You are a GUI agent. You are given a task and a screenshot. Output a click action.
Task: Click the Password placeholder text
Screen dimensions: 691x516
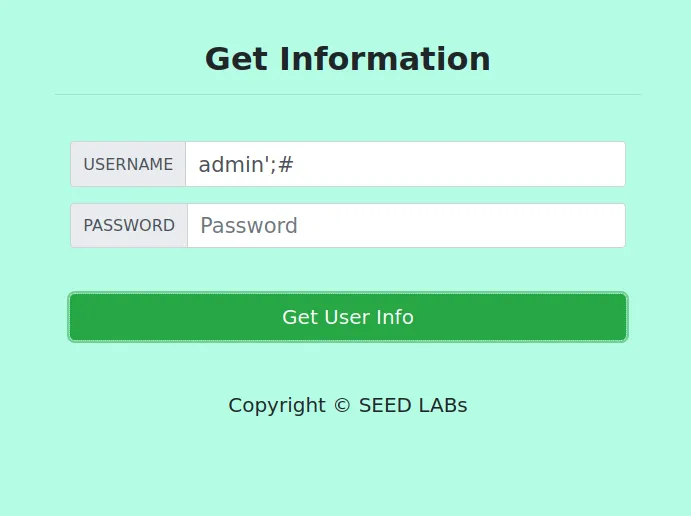249,226
